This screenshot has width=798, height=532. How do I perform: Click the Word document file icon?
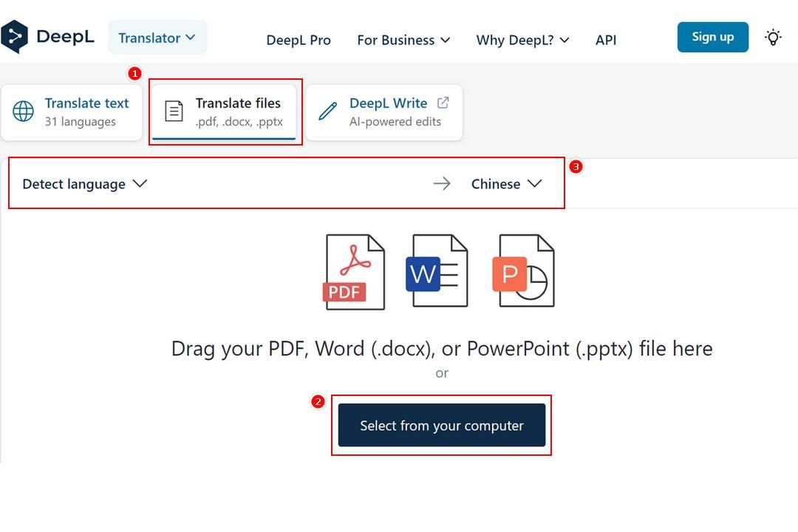click(x=437, y=271)
